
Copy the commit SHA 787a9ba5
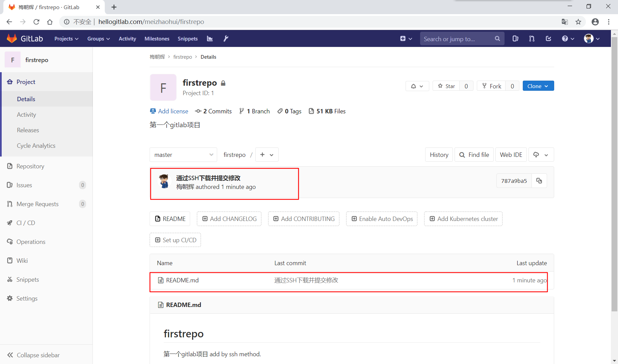[x=539, y=181]
